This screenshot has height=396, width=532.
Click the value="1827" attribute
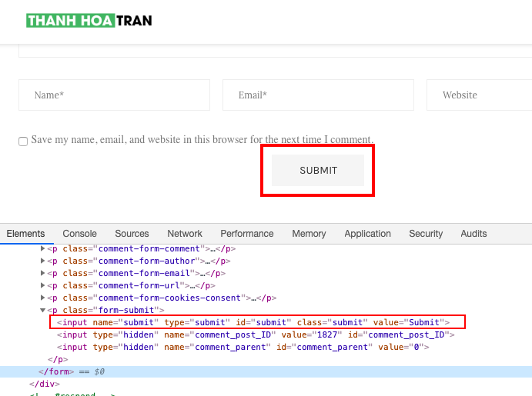pyautogui.click(x=312, y=334)
